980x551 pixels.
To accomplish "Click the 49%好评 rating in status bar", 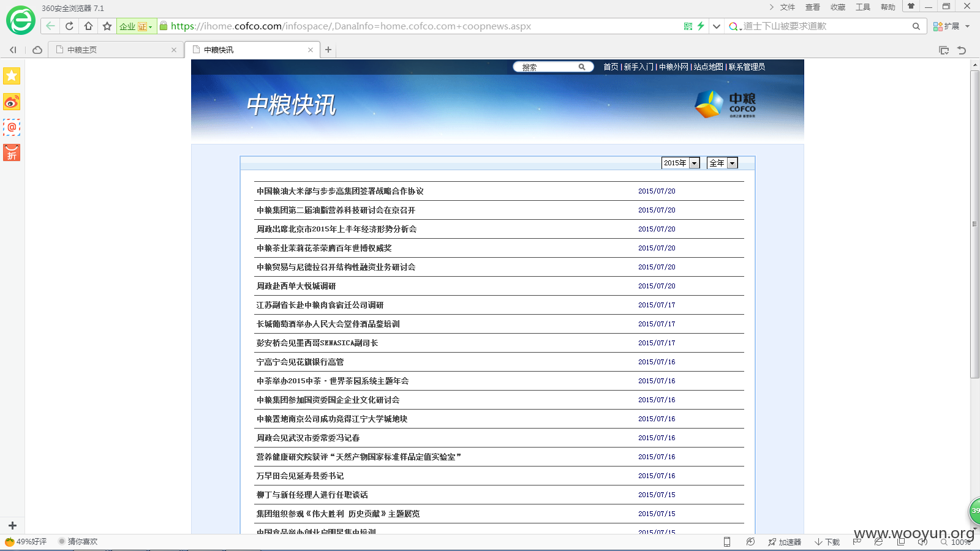I will click(26, 542).
